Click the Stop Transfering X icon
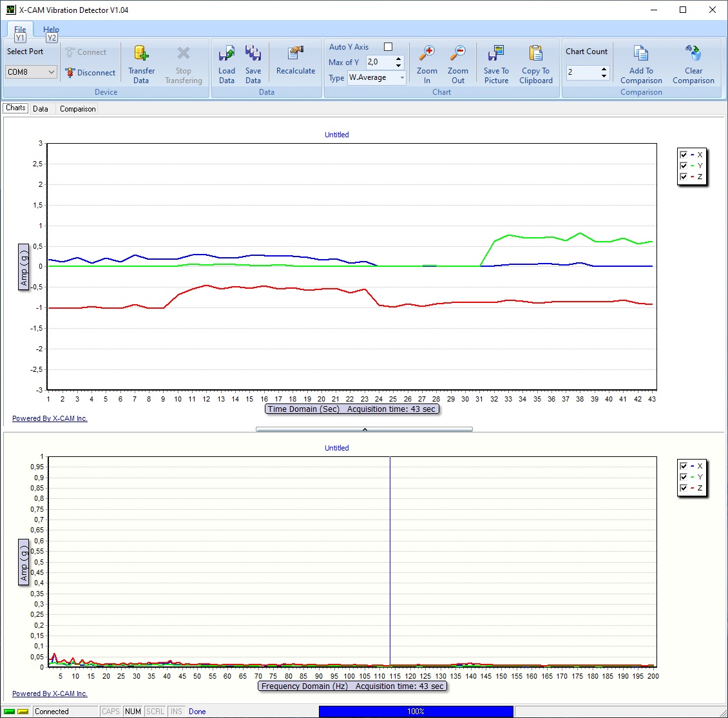Image resolution: width=728 pixels, height=718 pixels. click(184, 53)
